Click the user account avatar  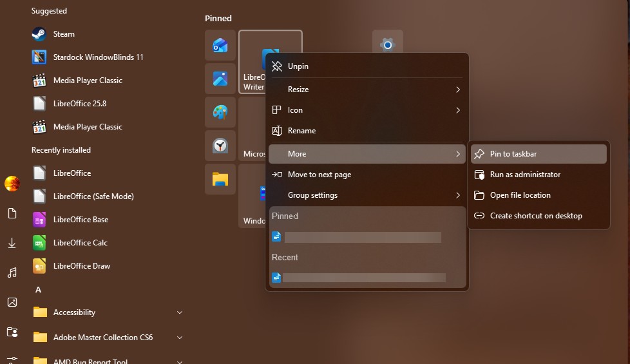point(12,184)
